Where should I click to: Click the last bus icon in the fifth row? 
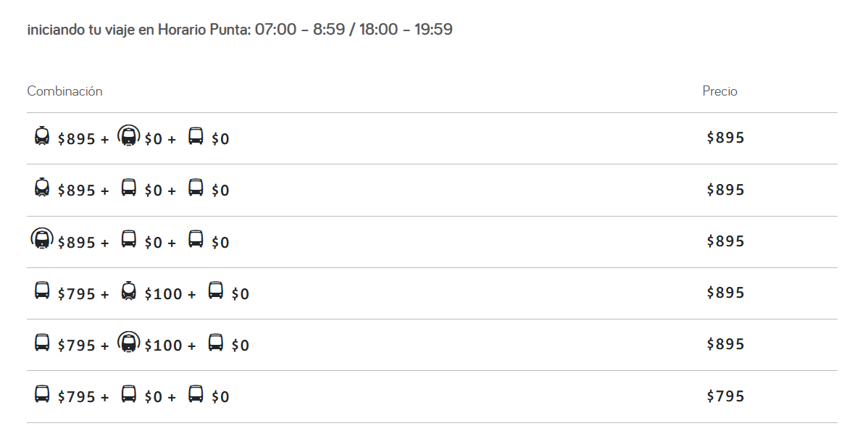216,342
